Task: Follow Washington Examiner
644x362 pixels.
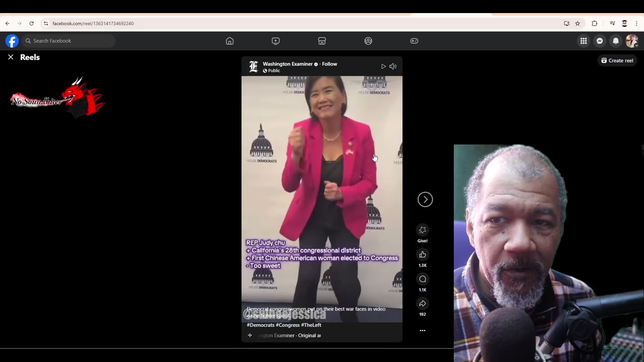Action: (330, 64)
